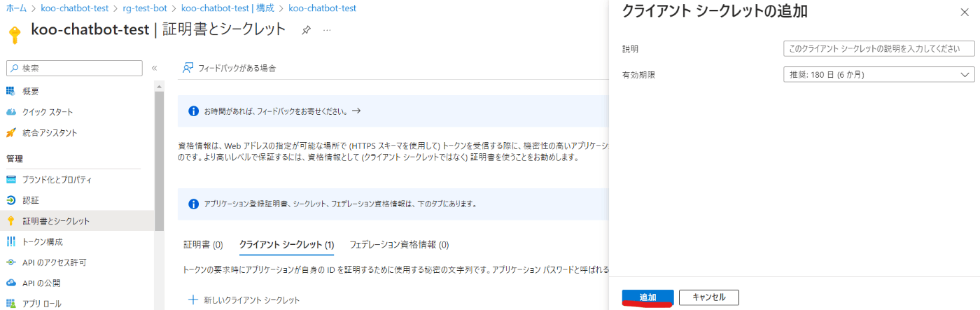
Task: Click the feedback person icon
Action: (x=188, y=68)
